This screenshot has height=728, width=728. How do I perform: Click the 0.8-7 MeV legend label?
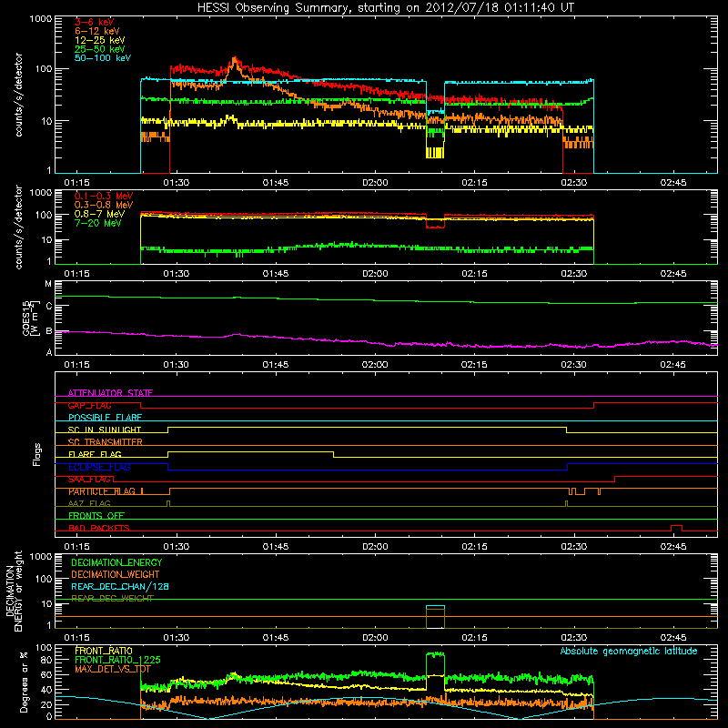99,214
